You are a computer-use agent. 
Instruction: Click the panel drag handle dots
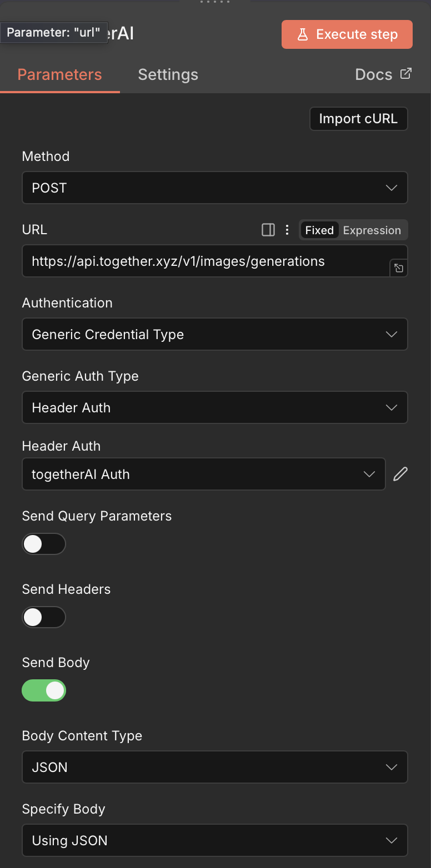[x=215, y=2]
